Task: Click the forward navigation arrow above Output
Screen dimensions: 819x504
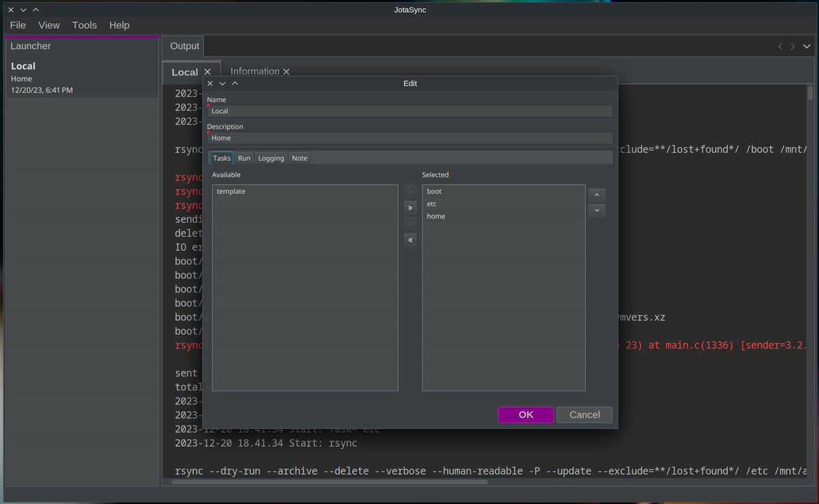Action: coord(791,46)
